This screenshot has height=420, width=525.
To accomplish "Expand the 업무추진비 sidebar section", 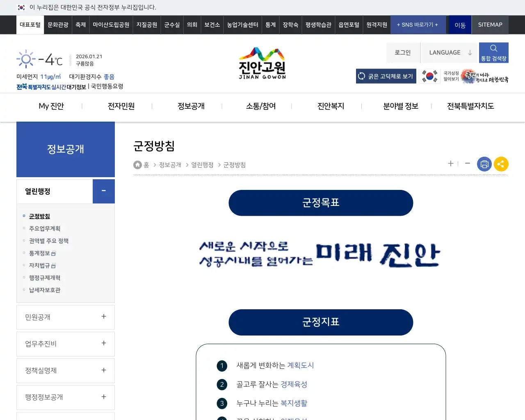I will pos(103,344).
